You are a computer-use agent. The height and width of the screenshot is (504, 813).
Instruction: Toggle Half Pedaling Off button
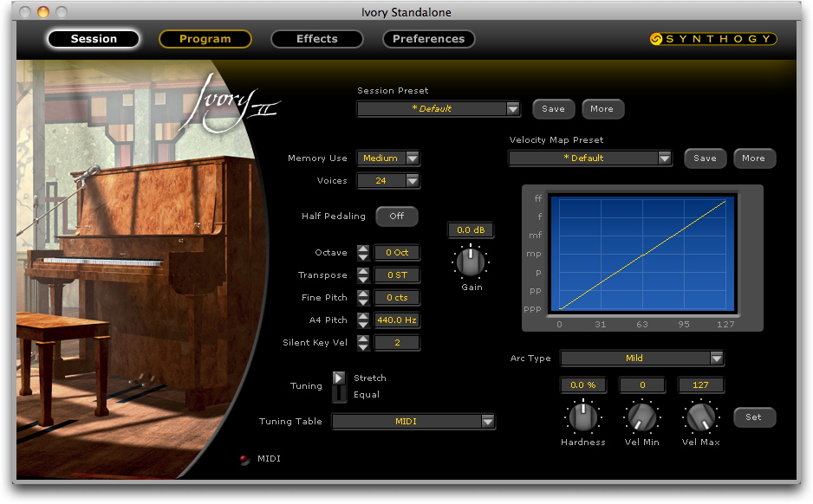pyautogui.click(x=397, y=216)
